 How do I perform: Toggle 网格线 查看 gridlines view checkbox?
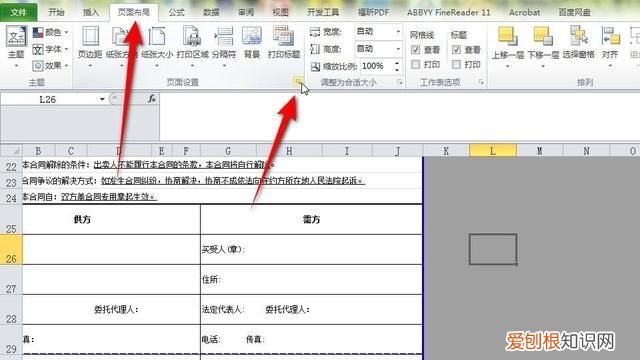(x=416, y=50)
